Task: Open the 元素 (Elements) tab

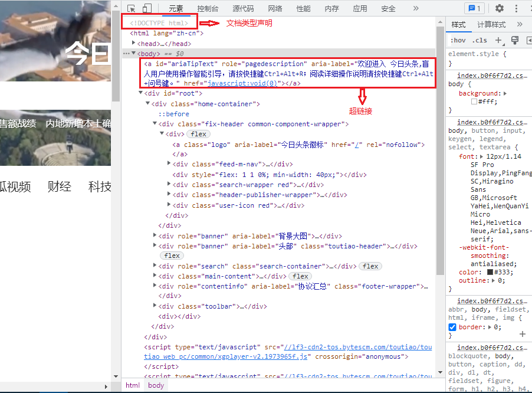Action: coord(176,8)
